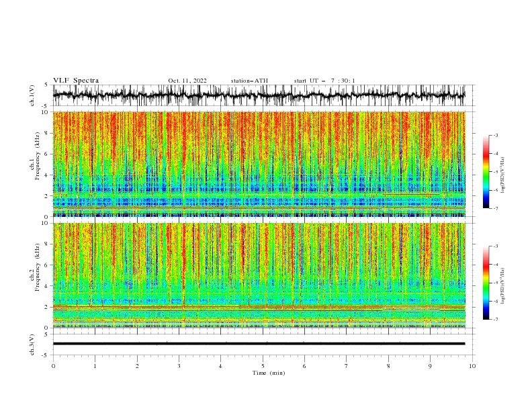Click time axis tick label "0"

(x=53, y=366)
